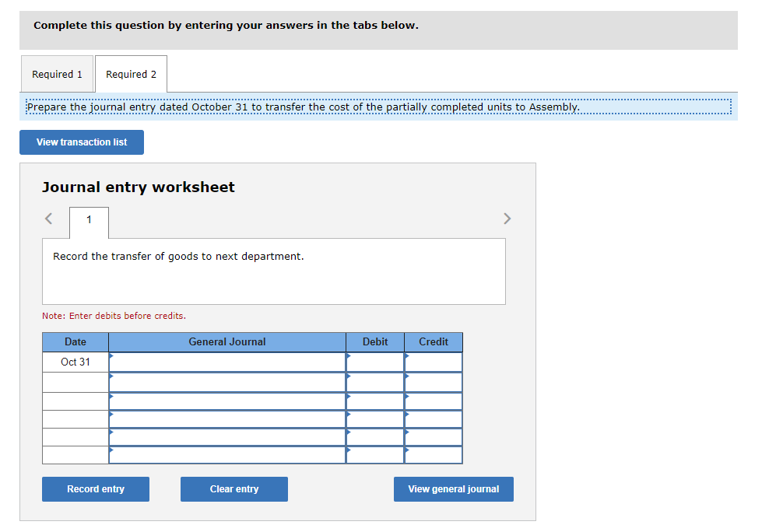Image resolution: width=769 pixels, height=532 pixels.
Task: Switch to the Required 1 tab
Action: [57, 74]
